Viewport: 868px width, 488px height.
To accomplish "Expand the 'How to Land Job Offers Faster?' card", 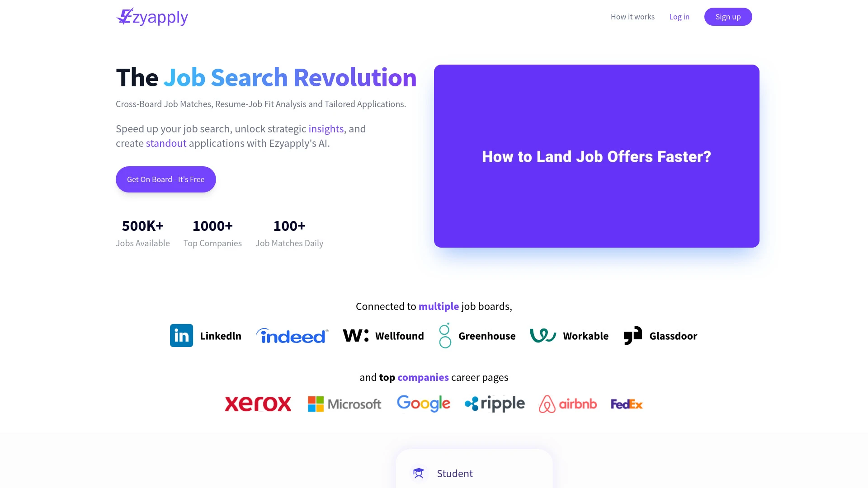I will tap(597, 156).
